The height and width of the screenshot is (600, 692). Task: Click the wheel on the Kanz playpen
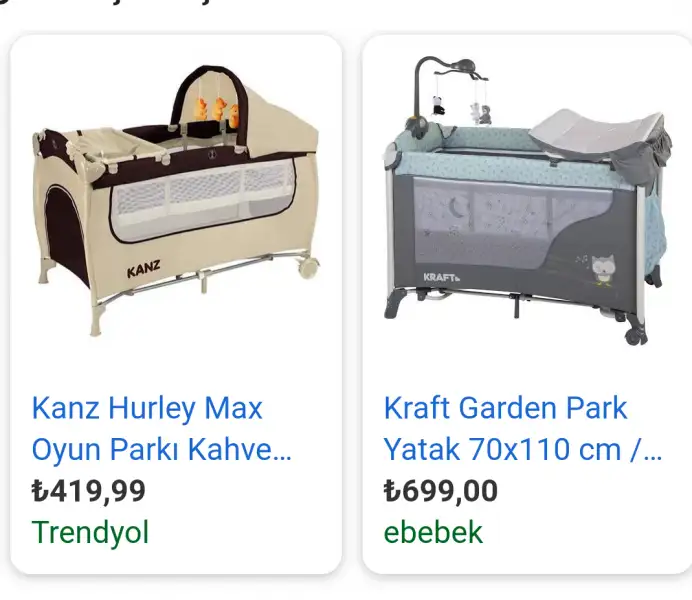(308, 266)
